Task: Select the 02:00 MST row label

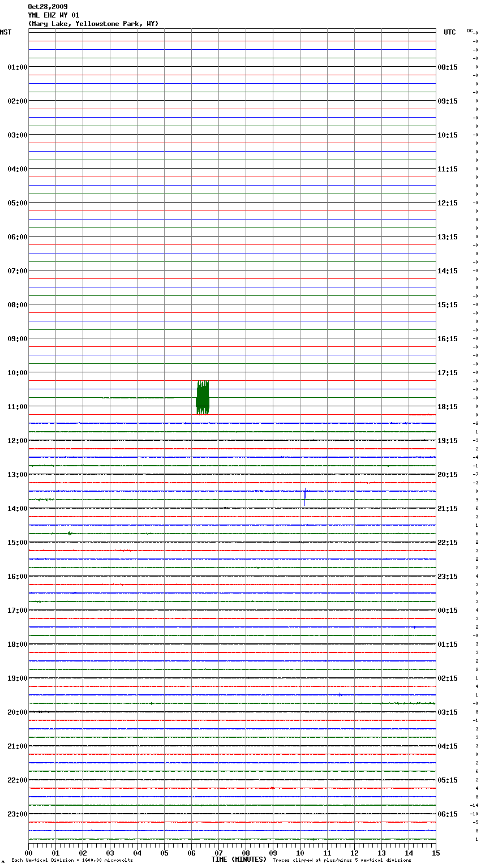Action: [x=18, y=101]
